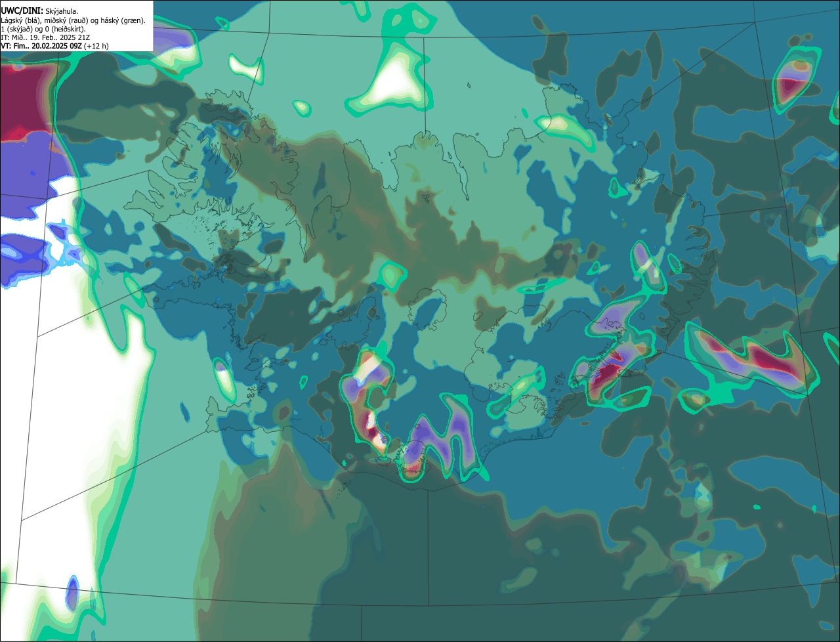Select the legend line "Lágský (blá), miðský (rauð) og háský (græn)."
840x642 pixels.
[73, 20]
